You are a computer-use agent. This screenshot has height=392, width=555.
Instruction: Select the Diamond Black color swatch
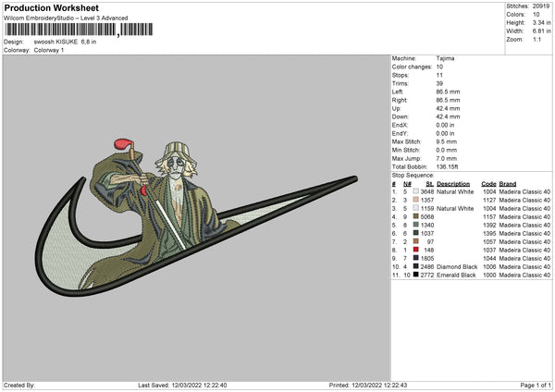coord(415,266)
